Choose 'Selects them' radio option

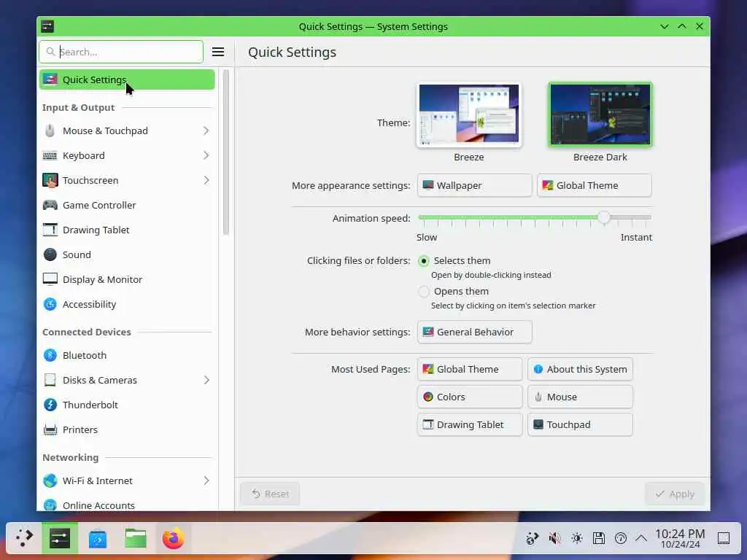coord(424,261)
